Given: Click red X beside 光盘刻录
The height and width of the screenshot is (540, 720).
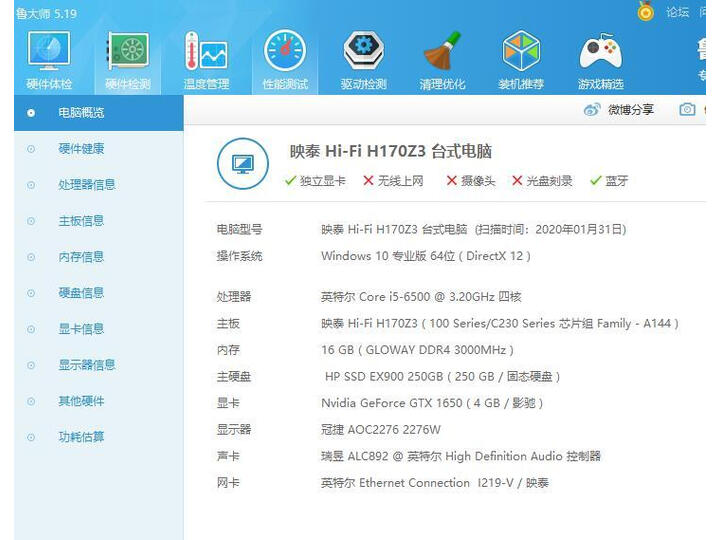Looking at the screenshot, I should click(x=517, y=181).
